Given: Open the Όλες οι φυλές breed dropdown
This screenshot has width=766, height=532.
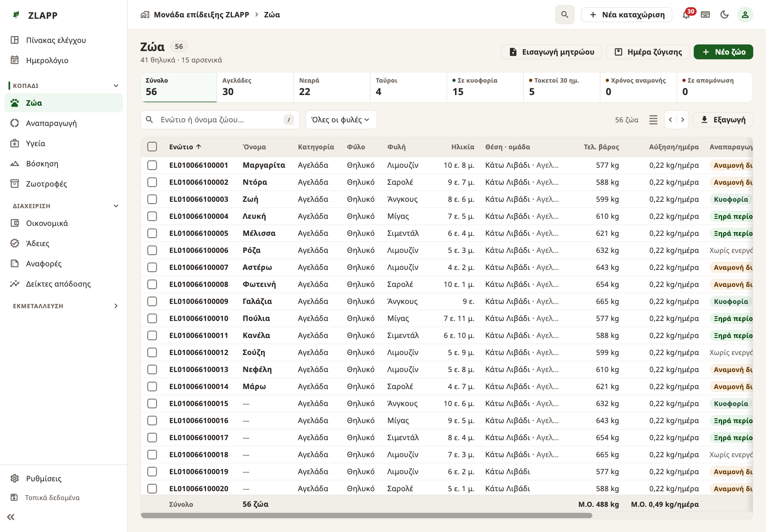Looking at the screenshot, I should (341, 120).
